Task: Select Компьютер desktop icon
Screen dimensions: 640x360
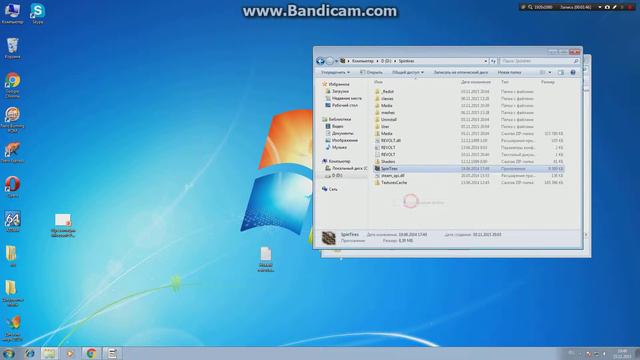Action: (12, 13)
